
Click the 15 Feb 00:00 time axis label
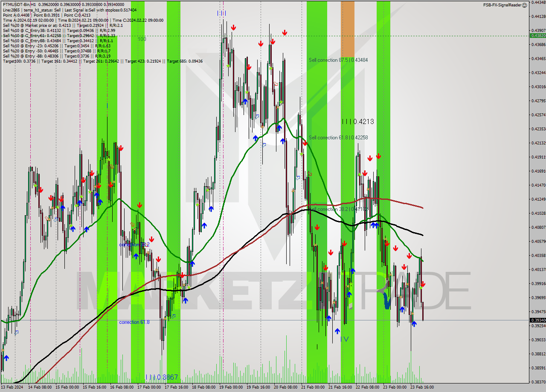tap(67, 387)
